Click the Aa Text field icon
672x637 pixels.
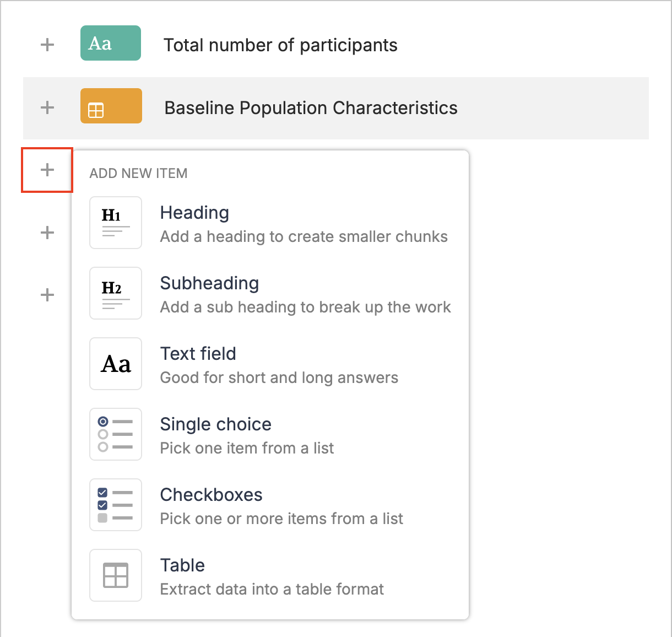(116, 364)
